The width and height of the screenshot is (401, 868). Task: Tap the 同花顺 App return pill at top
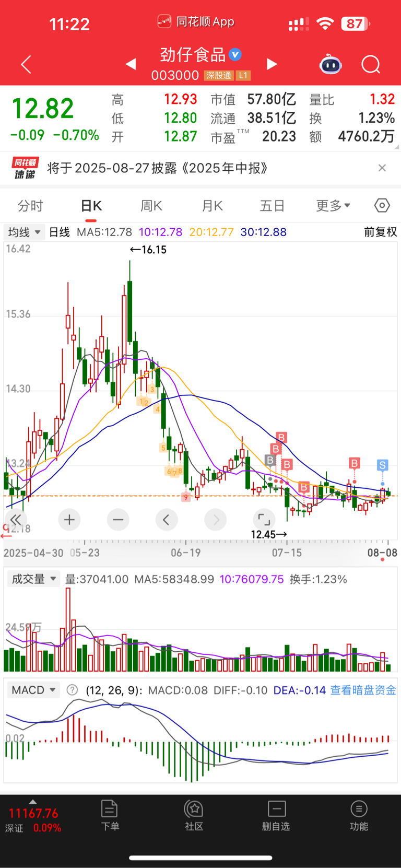click(196, 21)
